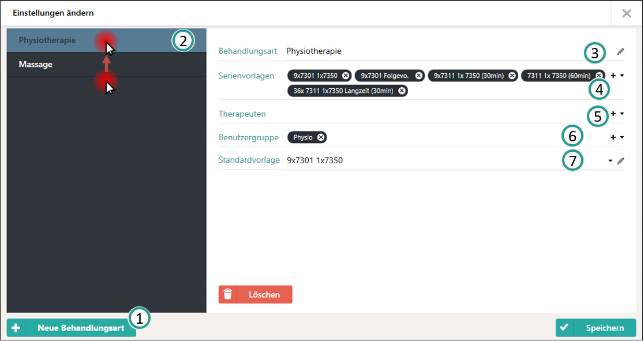Viewport: 644px width, 341px height.
Task: Remove the Physio user group tag
Action: 321,137
